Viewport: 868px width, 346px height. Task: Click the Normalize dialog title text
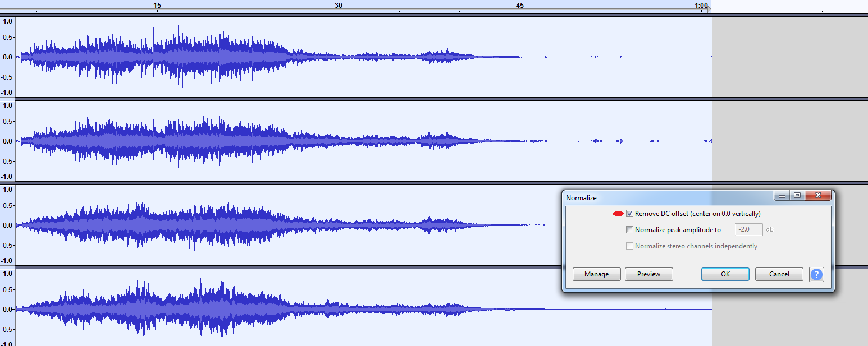[581, 198]
